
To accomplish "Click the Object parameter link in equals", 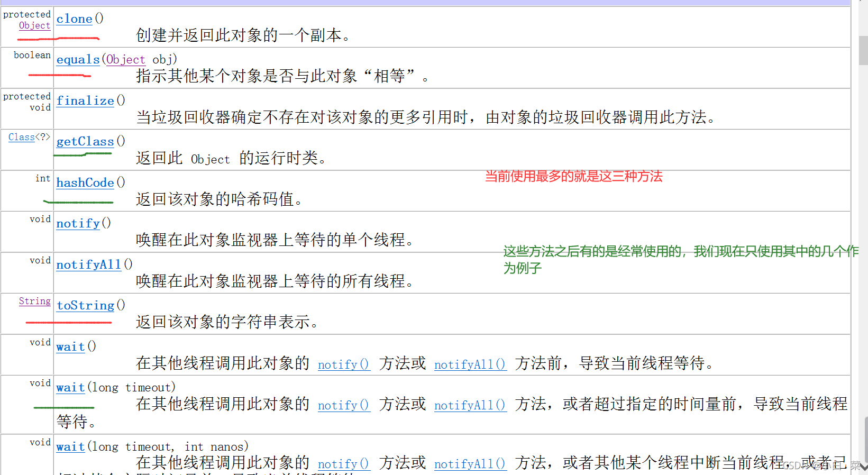I will pos(126,60).
